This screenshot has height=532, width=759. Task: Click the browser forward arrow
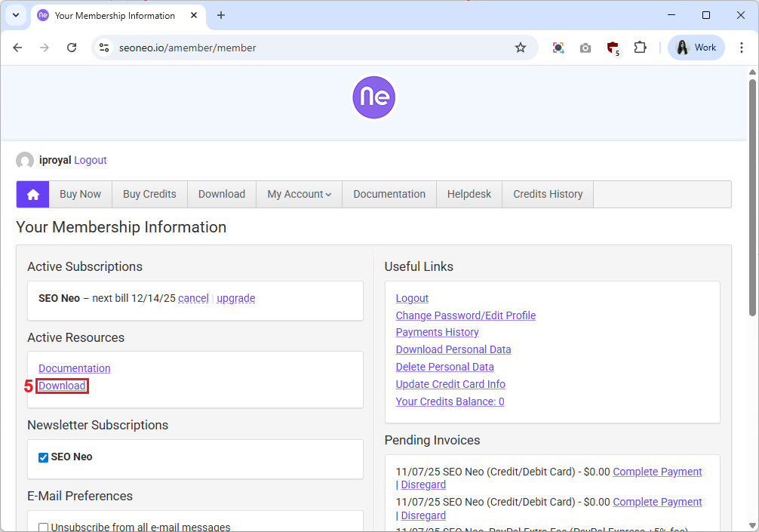point(45,48)
